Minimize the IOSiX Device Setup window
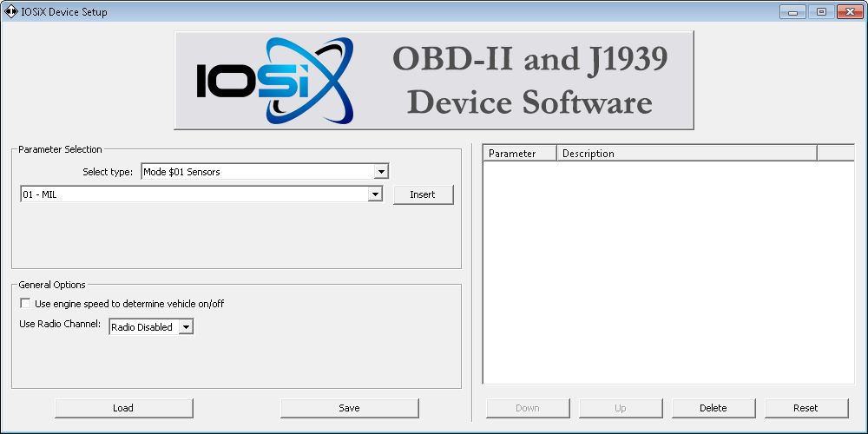Screen dimensions: 868x434 (x=793, y=11)
